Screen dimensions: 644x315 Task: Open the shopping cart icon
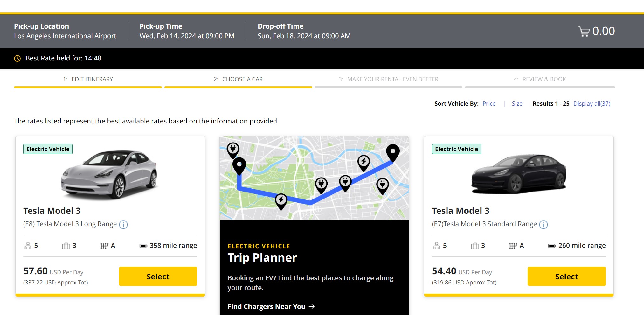(x=584, y=31)
